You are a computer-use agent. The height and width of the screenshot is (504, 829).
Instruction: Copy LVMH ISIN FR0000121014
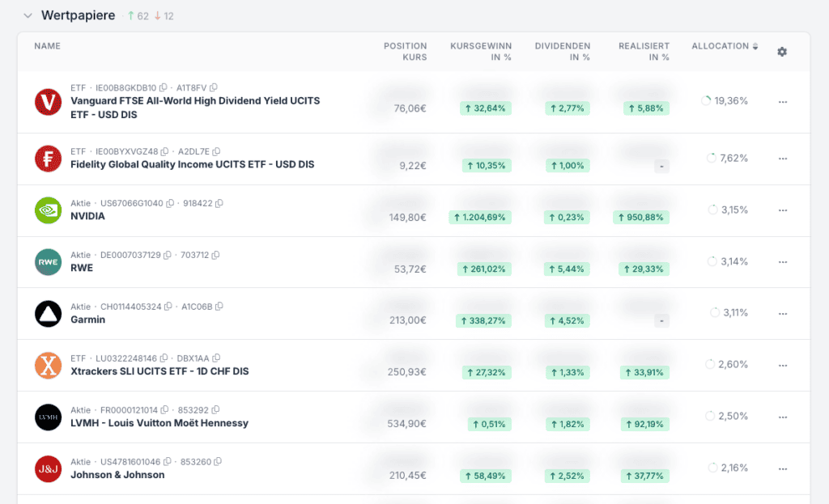[166, 410]
